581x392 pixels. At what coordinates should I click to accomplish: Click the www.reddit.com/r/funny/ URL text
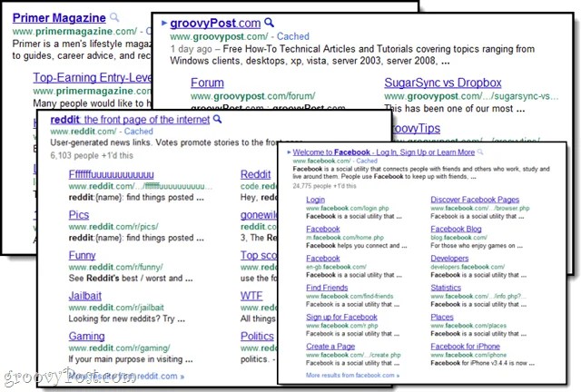[115, 267]
